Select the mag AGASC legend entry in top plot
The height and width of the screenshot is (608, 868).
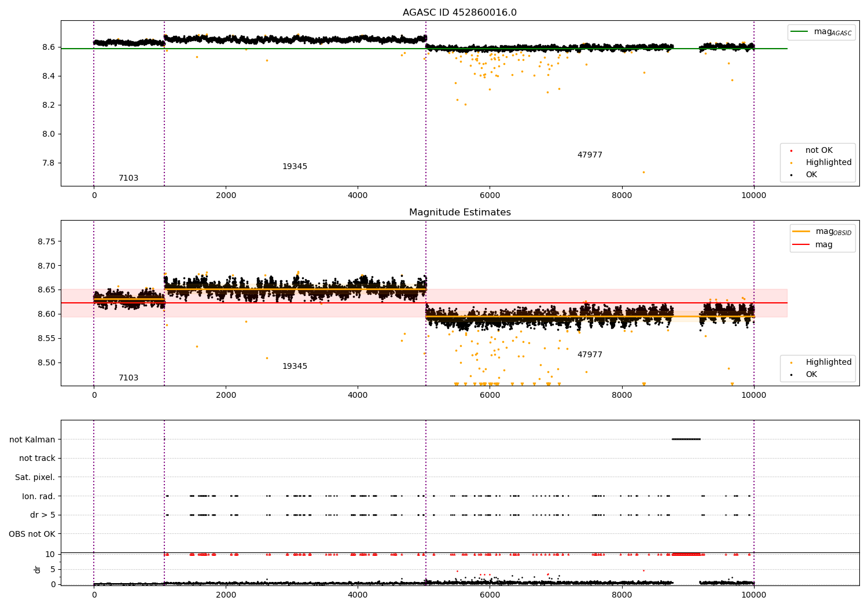822,32
